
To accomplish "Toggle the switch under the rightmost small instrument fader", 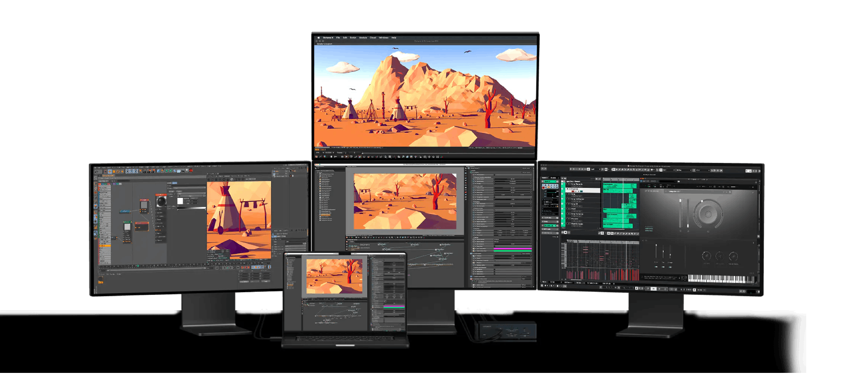I will [x=670, y=267].
